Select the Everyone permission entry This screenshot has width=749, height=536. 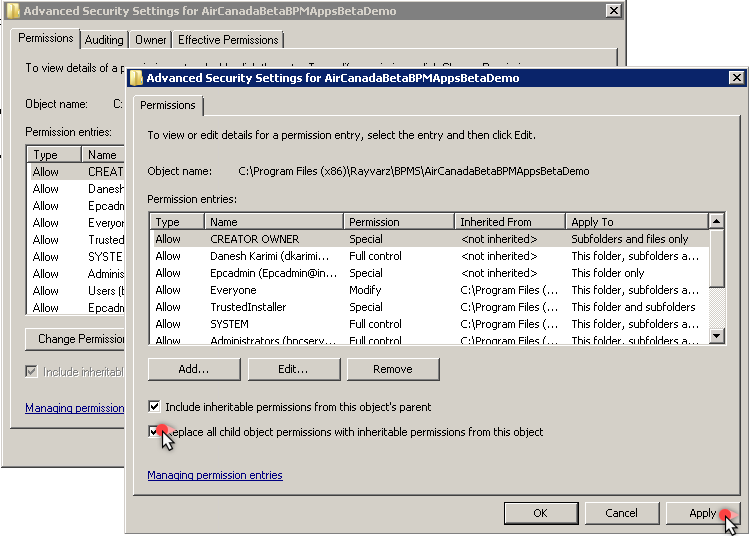pos(430,290)
